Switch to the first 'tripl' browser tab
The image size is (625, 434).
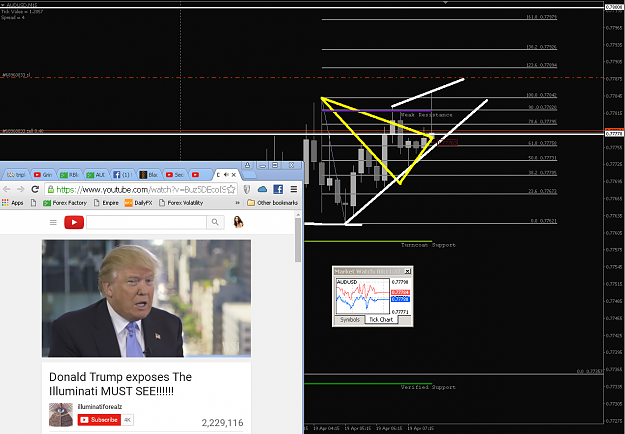pyautogui.click(x=16, y=175)
